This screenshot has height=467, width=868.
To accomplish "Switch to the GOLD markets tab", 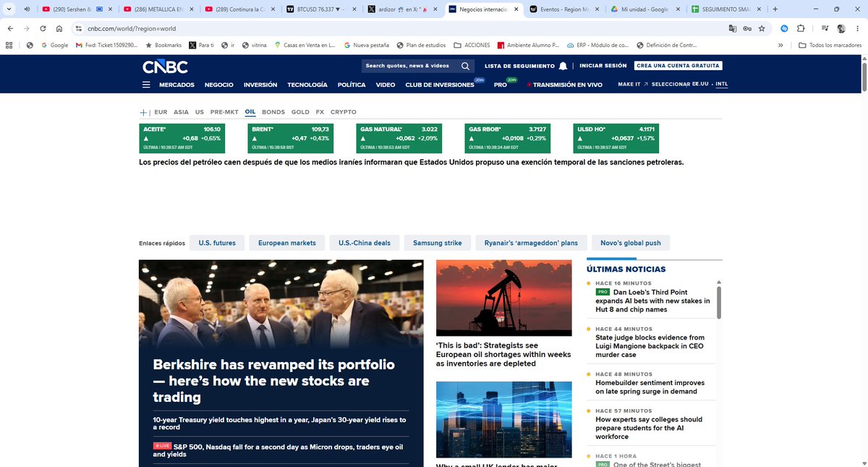I will pos(300,112).
